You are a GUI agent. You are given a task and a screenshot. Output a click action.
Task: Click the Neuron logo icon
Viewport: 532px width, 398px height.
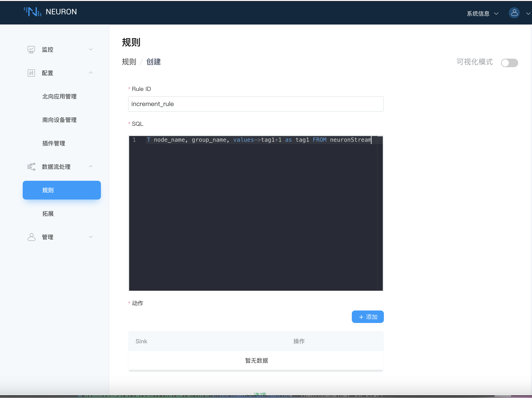tap(32, 12)
